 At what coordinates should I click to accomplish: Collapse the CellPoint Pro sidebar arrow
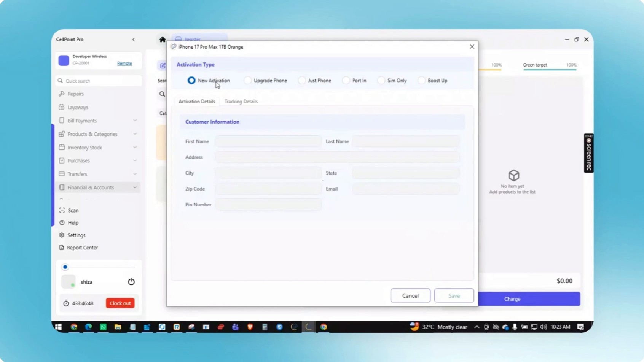tap(134, 40)
